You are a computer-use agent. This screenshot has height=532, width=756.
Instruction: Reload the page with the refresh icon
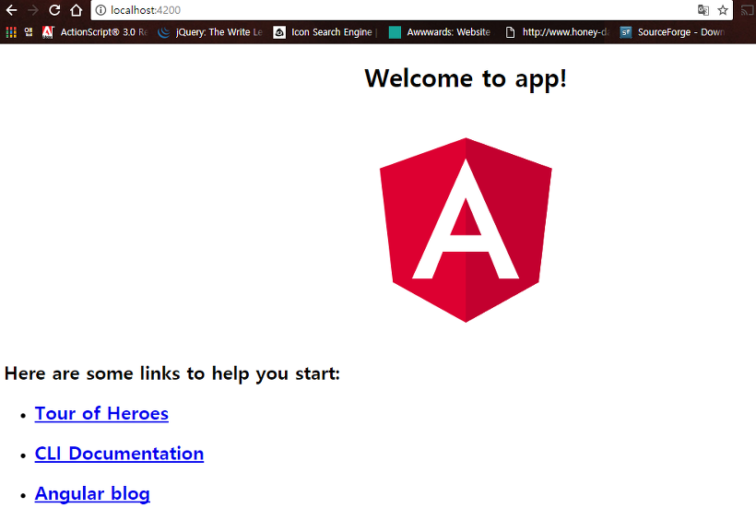[x=54, y=10]
